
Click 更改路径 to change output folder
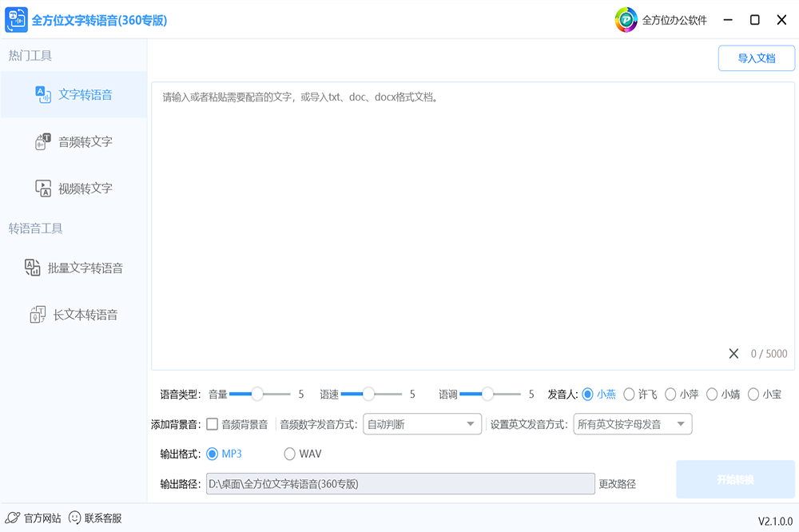click(618, 484)
